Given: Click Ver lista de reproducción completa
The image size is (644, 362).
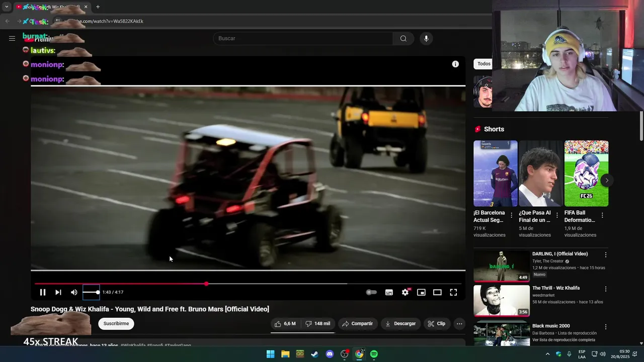Looking at the screenshot, I should (563, 340).
